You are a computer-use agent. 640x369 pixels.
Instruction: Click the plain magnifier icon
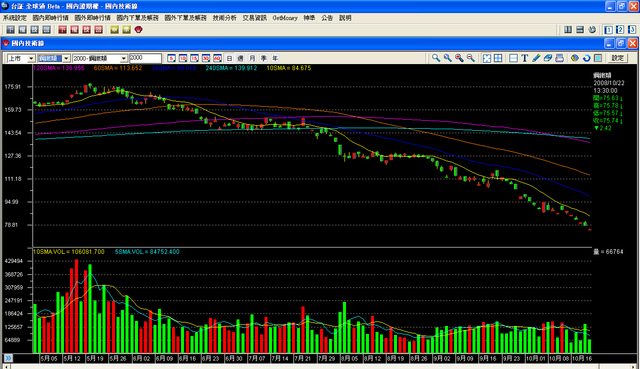click(x=436, y=58)
